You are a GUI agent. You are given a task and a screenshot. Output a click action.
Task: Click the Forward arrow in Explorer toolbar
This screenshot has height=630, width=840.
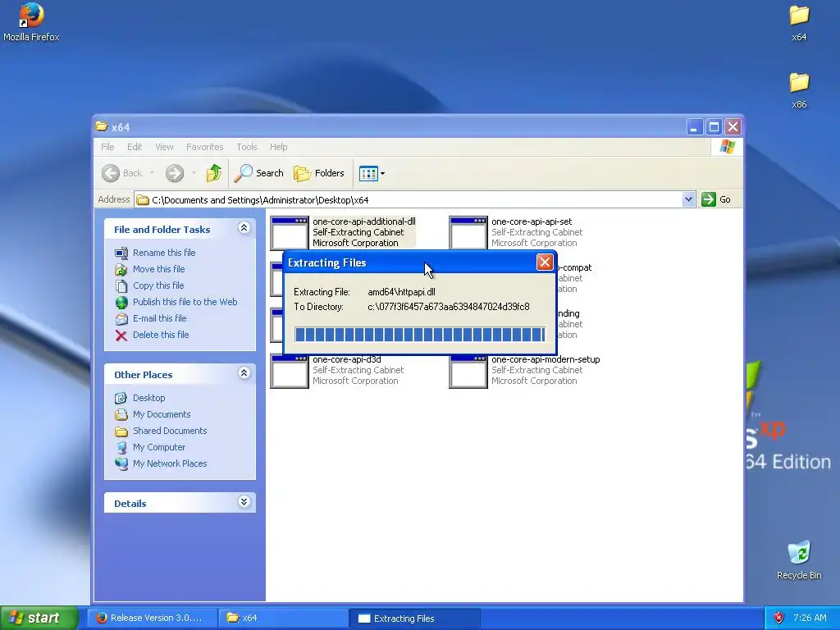(x=175, y=173)
